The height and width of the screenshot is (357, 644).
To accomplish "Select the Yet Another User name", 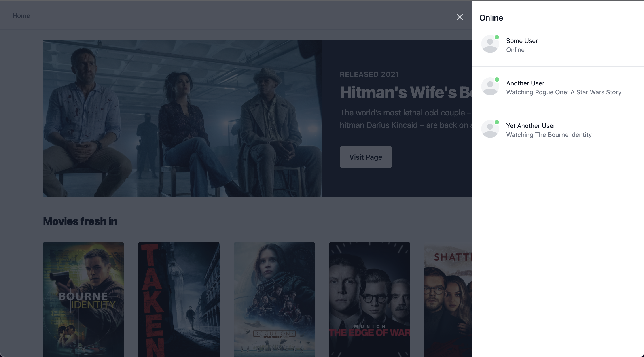I will pyautogui.click(x=530, y=126).
